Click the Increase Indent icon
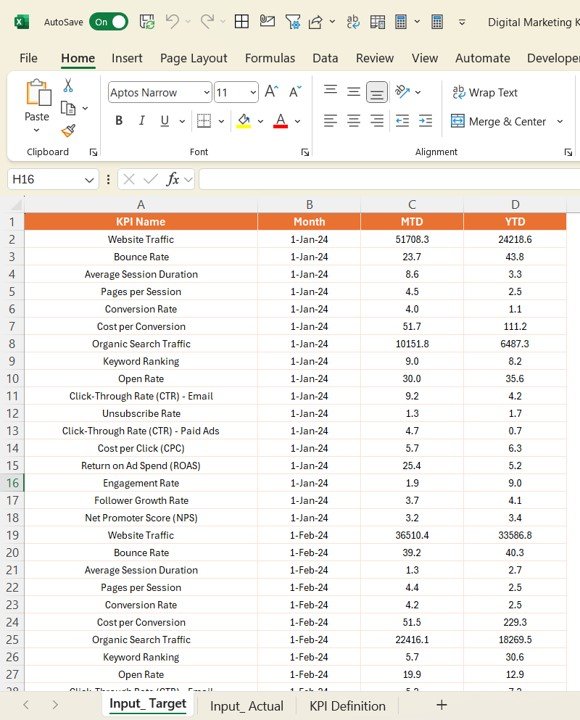The image size is (580, 720). pyautogui.click(x=426, y=121)
